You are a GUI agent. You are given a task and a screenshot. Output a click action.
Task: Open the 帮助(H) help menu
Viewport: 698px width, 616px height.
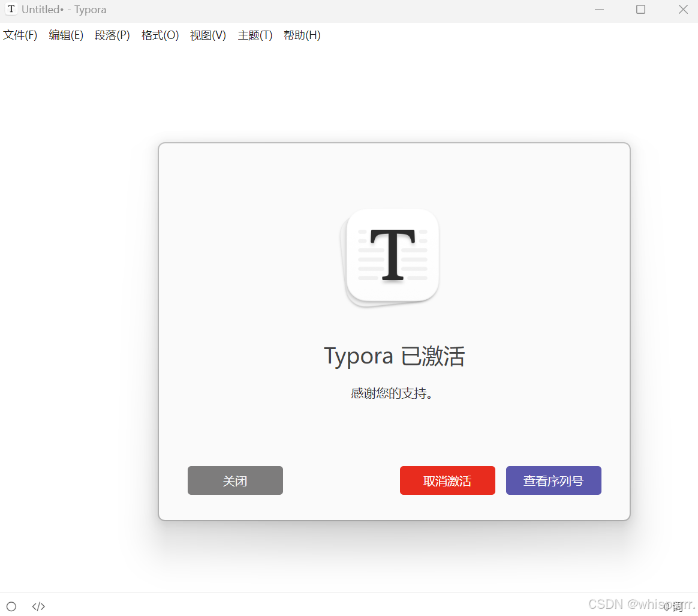click(x=302, y=35)
